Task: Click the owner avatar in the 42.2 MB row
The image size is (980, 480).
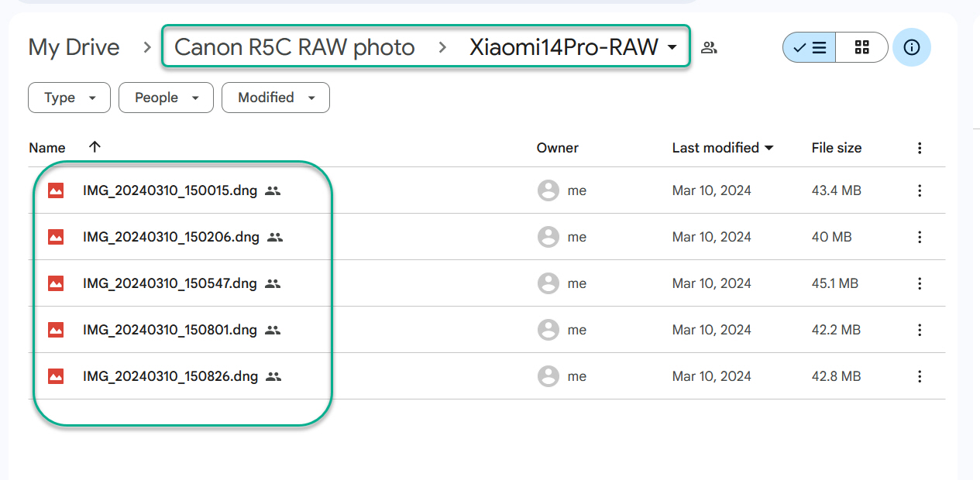Action: click(548, 330)
